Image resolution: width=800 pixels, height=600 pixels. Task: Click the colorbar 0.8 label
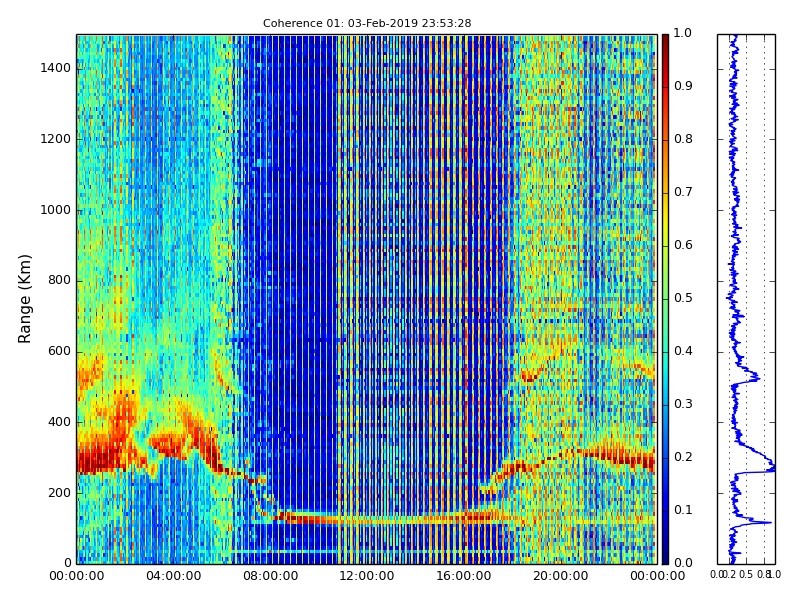click(683, 139)
